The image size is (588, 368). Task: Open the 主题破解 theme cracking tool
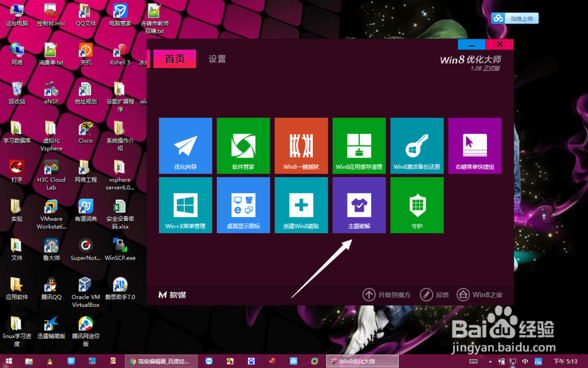coord(359,204)
